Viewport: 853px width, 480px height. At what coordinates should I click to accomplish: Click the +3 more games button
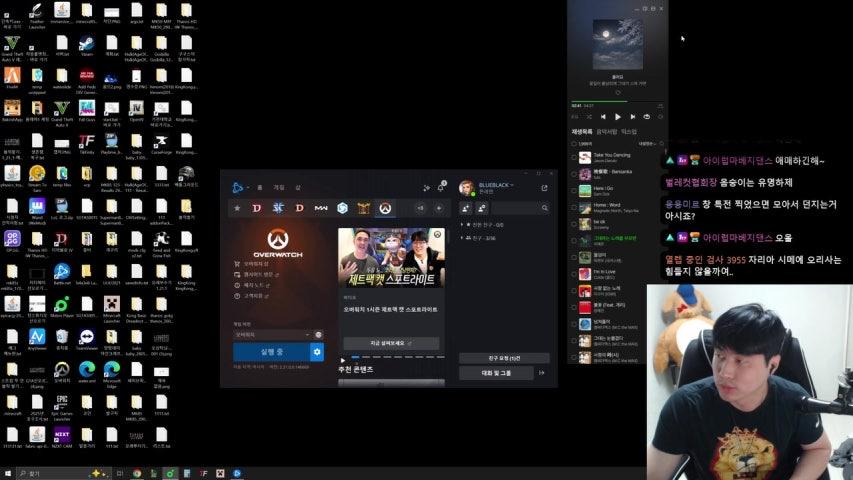click(x=421, y=208)
